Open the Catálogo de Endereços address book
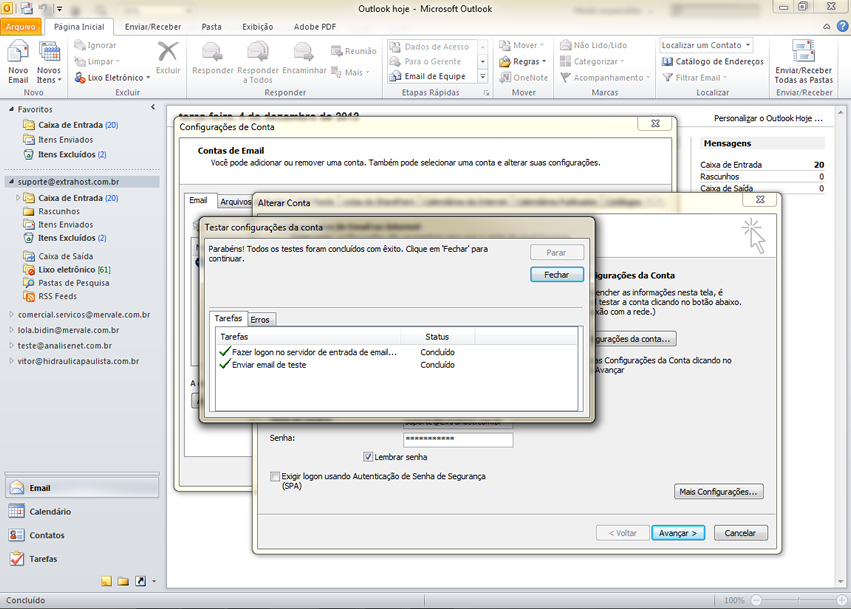The image size is (851, 609). pyautogui.click(x=713, y=61)
